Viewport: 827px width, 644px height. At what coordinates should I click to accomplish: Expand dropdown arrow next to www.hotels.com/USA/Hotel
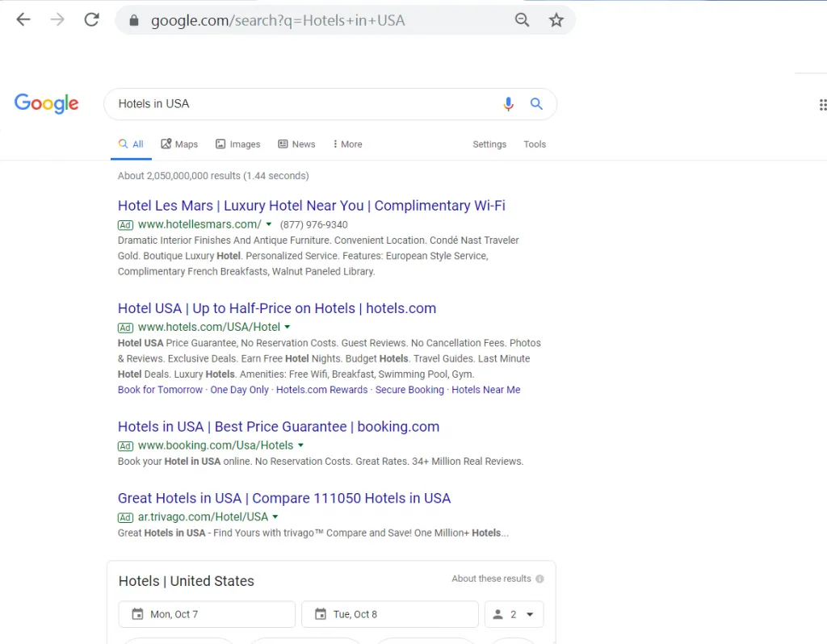click(x=288, y=328)
